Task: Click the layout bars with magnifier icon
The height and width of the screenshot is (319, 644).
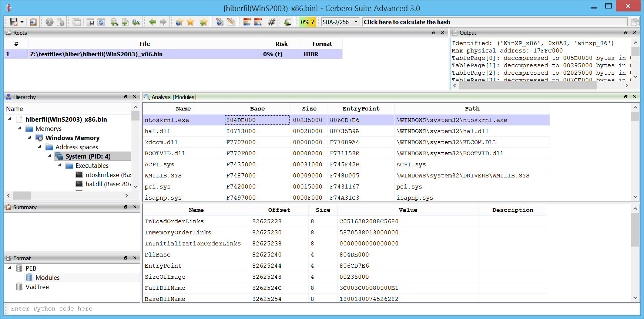Action: pyautogui.click(x=258, y=22)
